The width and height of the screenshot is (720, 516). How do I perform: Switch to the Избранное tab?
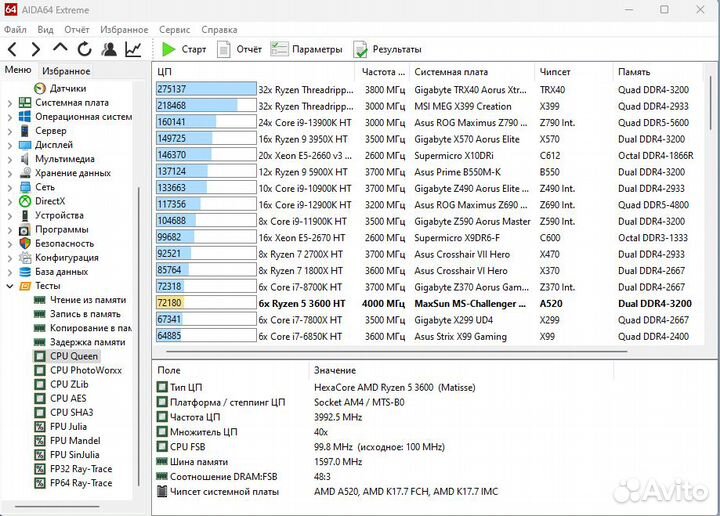(66, 71)
